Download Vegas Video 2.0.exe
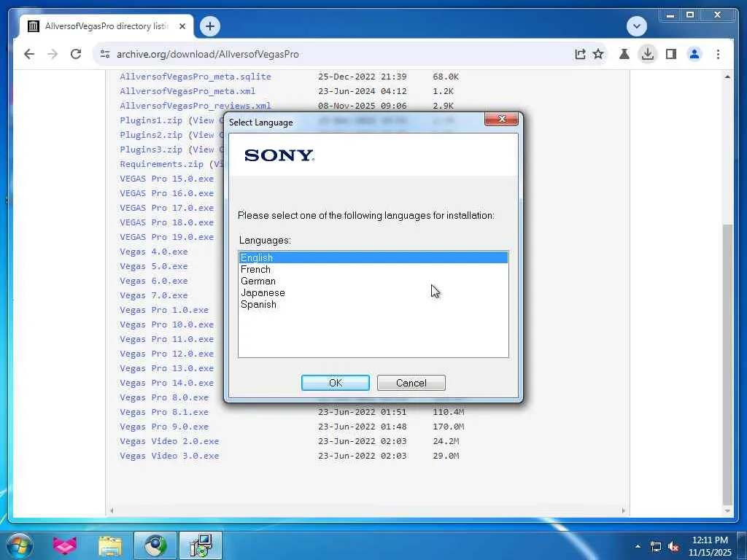Image resolution: width=747 pixels, height=560 pixels. tap(169, 441)
